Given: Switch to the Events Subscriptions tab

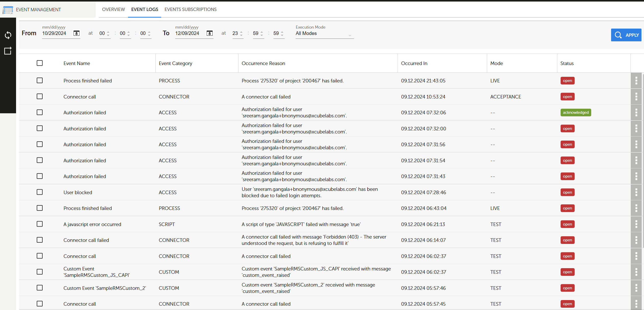Looking at the screenshot, I should [x=191, y=9].
